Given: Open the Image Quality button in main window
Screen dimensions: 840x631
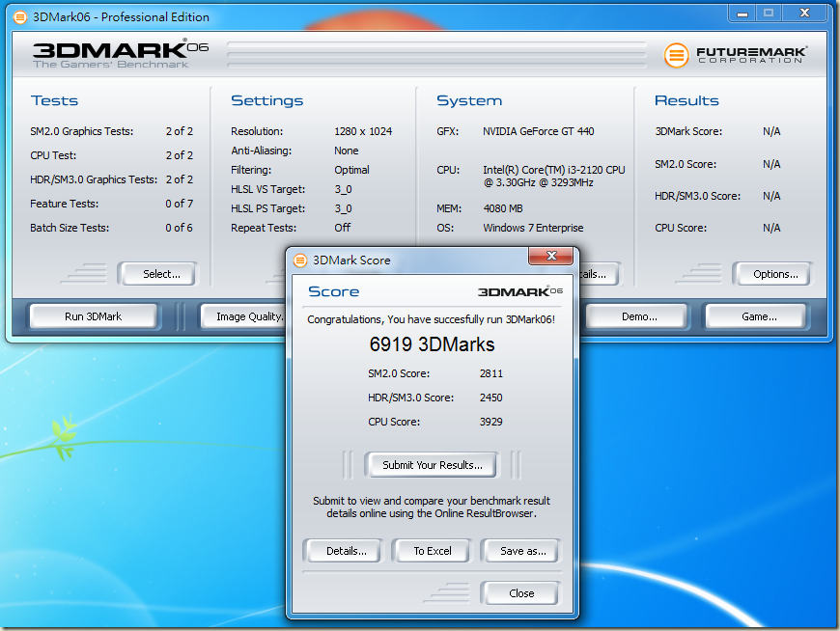Looking at the screenshot, I should click(244, 316).
